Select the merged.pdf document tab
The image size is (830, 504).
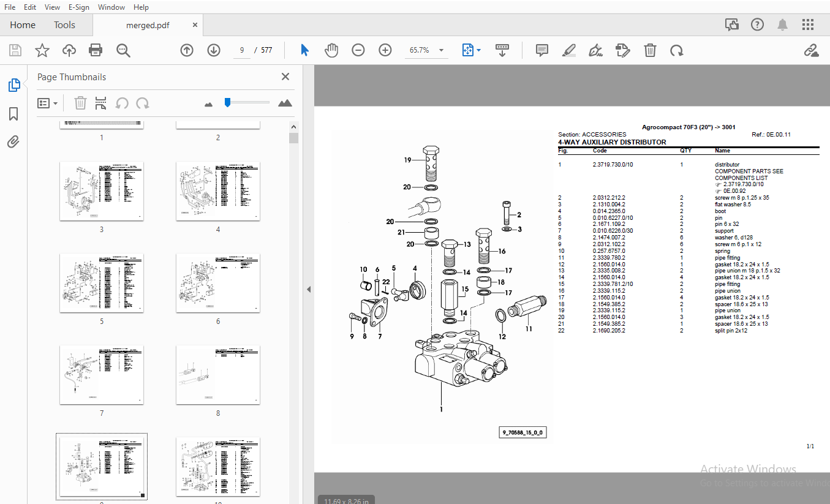click(148, 25)
